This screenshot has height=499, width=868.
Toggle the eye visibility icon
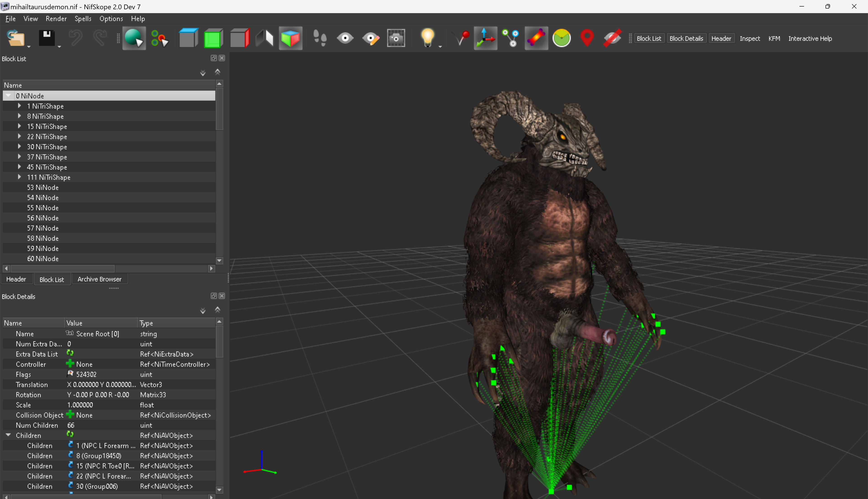(345, 38)
